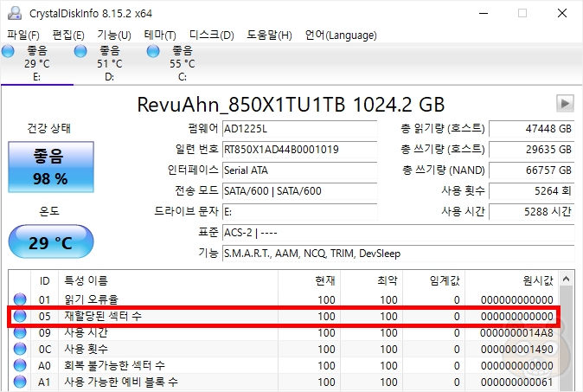This screenshot has height=392, width=583.
Task: Click total host writes value 29635 GB
Action: coord(532,150)
